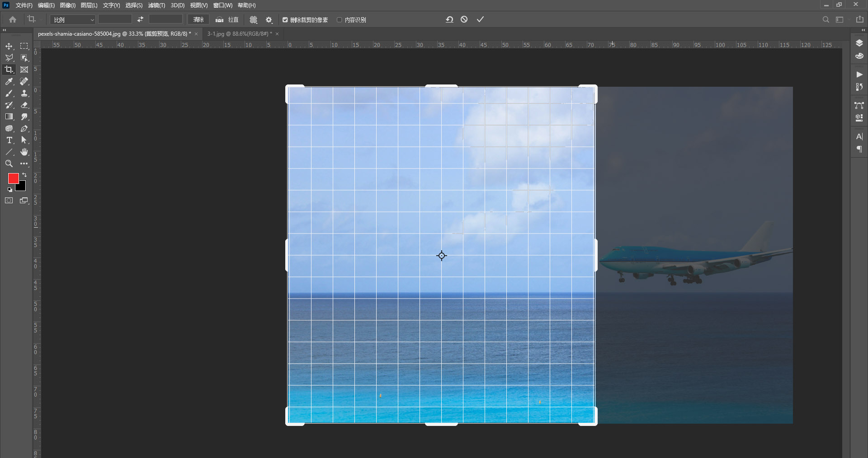Screen dimensions: 868x458
Task: Swap foreground and background colors
Action: pyautogui.click(x=24, y=175)
